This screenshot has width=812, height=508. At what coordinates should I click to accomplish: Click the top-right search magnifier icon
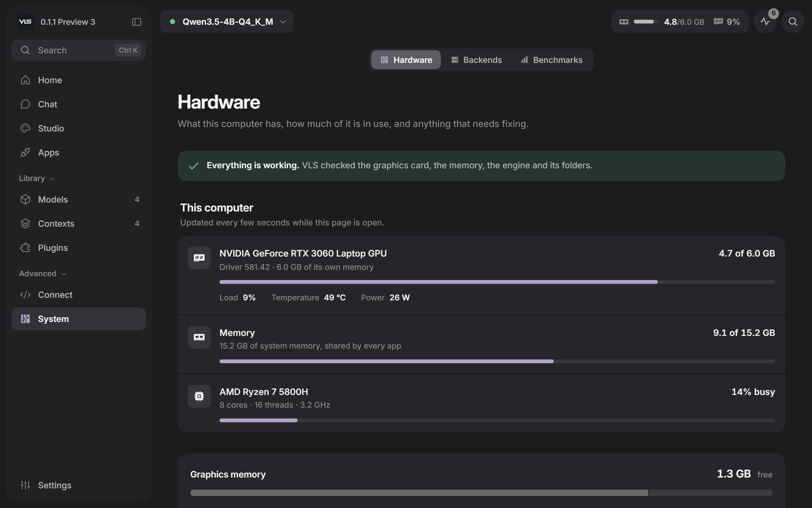pyautogui.click(x=793, y=22)
